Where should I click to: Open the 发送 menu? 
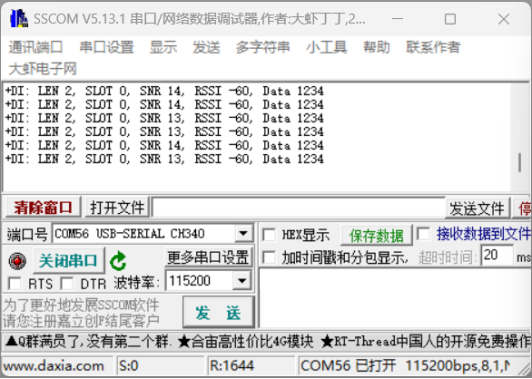pyautogui.click(x=206, y=47)
